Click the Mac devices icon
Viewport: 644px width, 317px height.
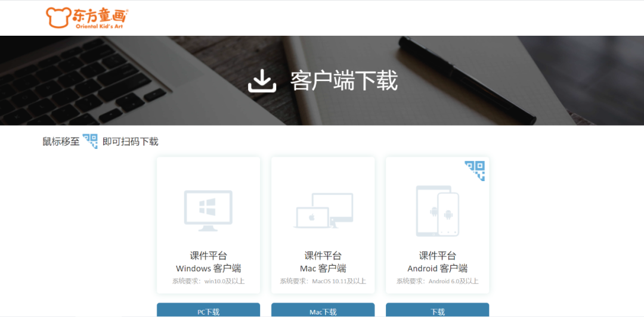323,211
